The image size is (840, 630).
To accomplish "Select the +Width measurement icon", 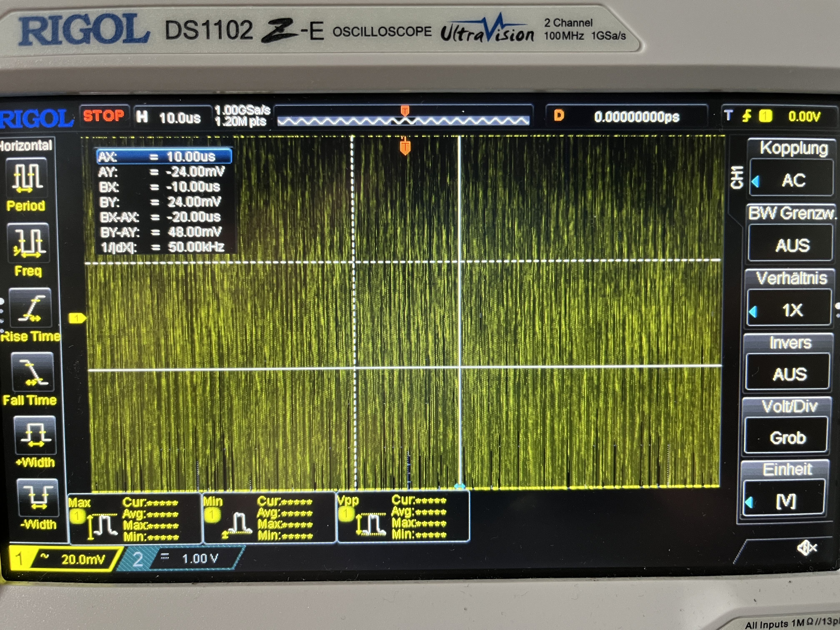I will click(x=35, y=435).
